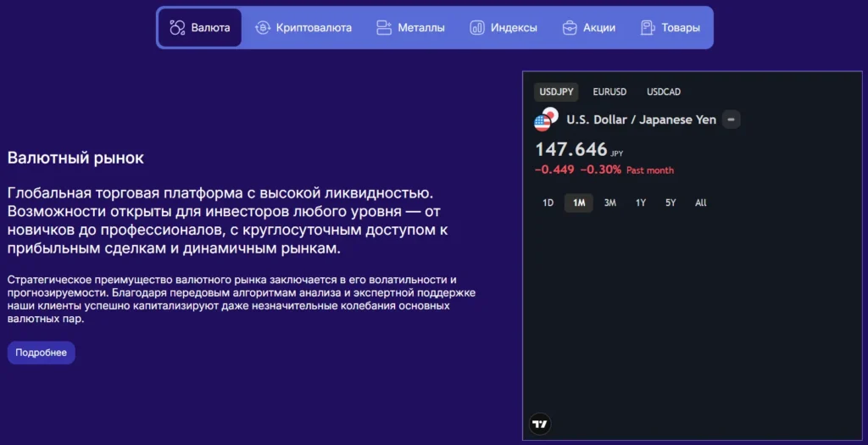Click the US/Japan flag pair icon
Screen dimensions: 868x445
point(547,120)
